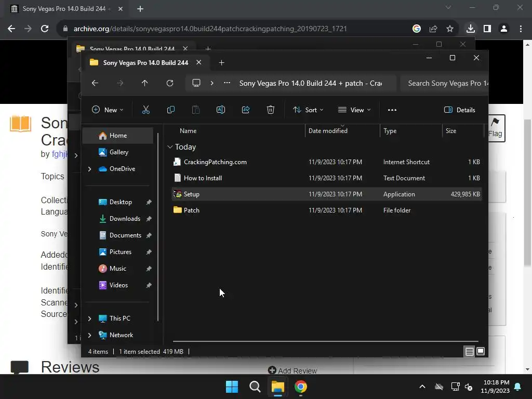This screenshot has height=399, width=532.
Task: Click the This PC monitor icon in address bar
Action: coord(196,83)
